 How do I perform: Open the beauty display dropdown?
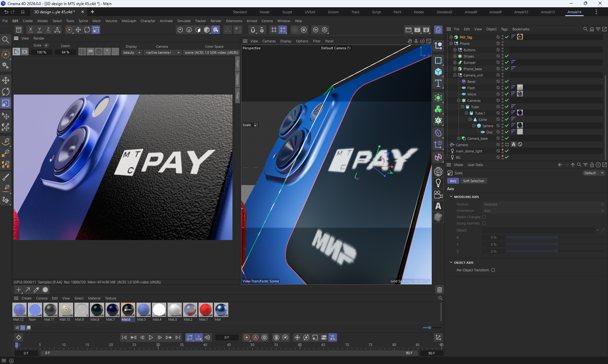pos(131,52)
